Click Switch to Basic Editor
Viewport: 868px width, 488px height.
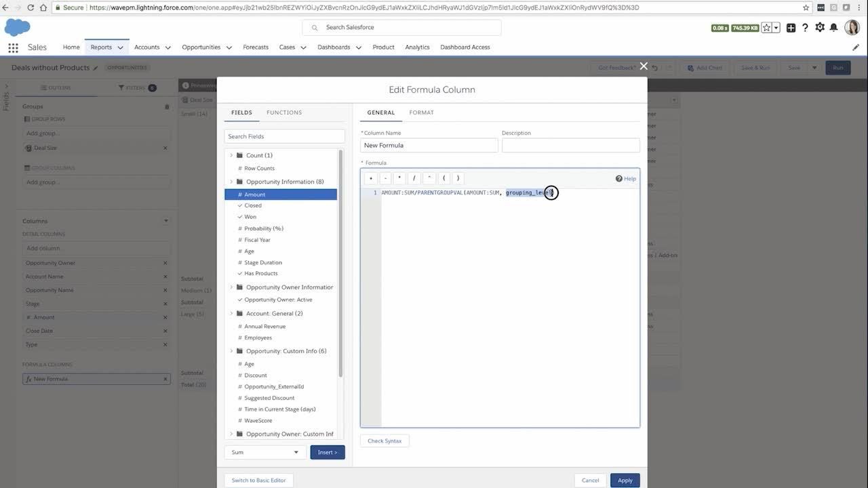click(258, 480)
